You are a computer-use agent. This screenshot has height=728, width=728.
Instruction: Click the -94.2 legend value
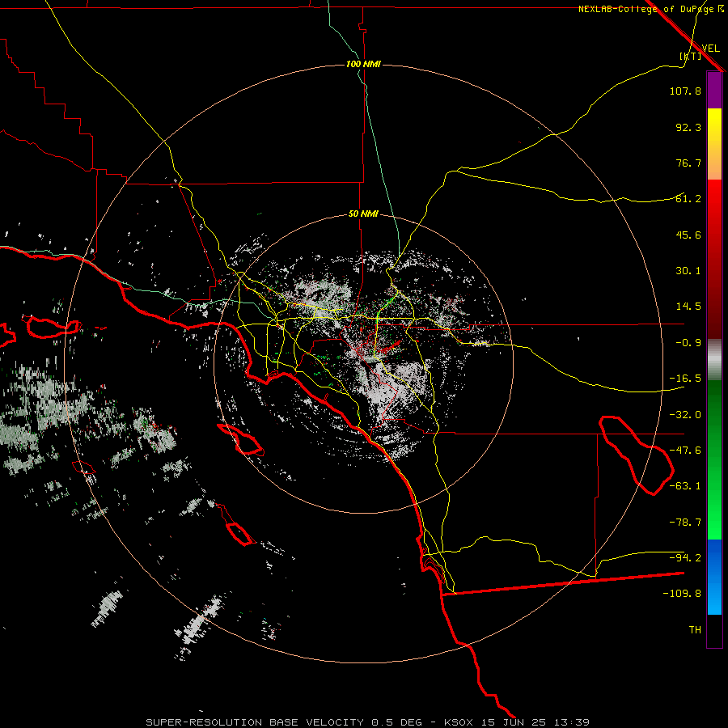(685, 557)
